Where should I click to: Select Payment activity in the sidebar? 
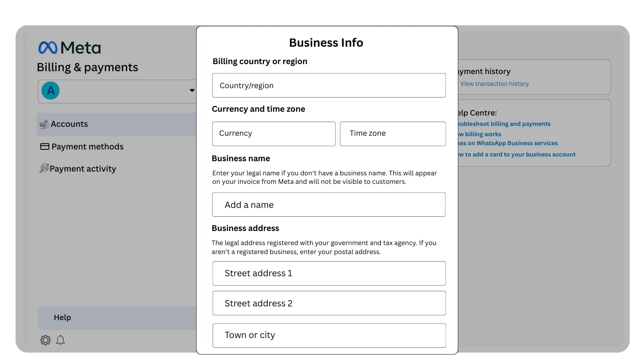point(83,168)
